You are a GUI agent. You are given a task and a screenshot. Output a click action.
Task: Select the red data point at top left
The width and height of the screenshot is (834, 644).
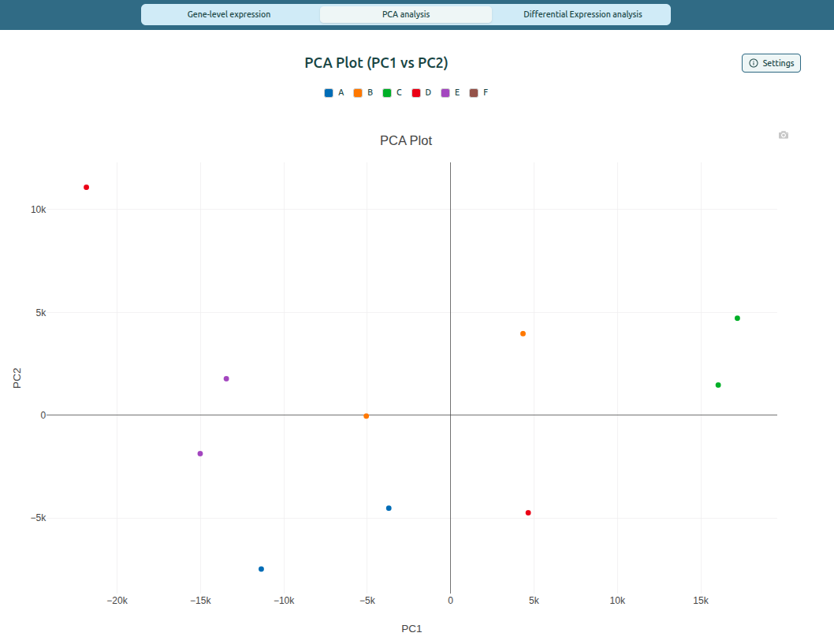coord(86,187)
